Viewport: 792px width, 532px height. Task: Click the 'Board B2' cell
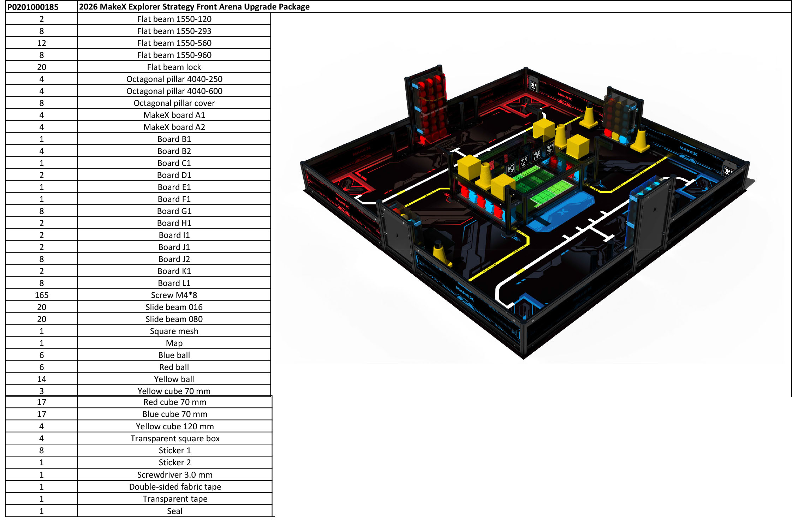[174, 151]
